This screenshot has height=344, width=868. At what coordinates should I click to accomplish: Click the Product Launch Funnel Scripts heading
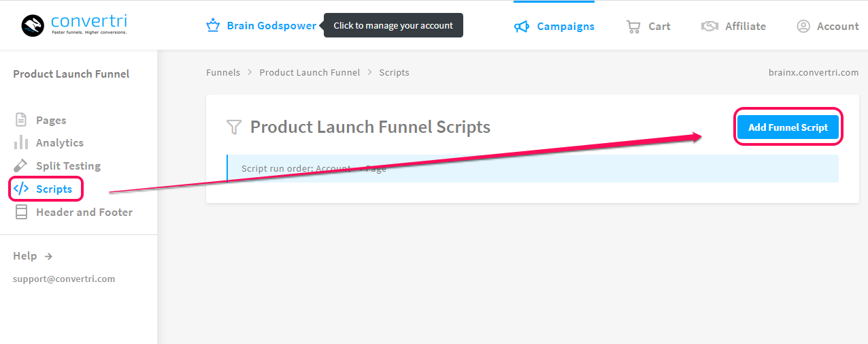point(370,127)
